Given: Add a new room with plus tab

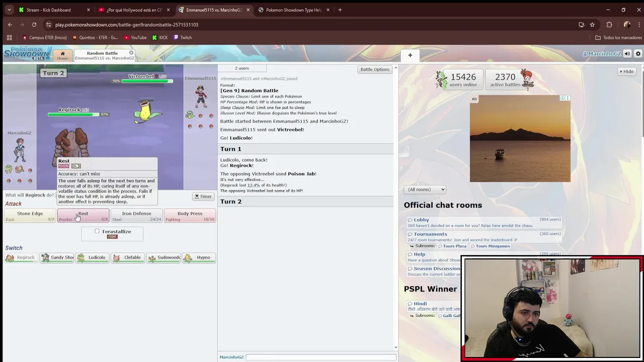Looking at the screenshot, I should click(x=410, y=55).
